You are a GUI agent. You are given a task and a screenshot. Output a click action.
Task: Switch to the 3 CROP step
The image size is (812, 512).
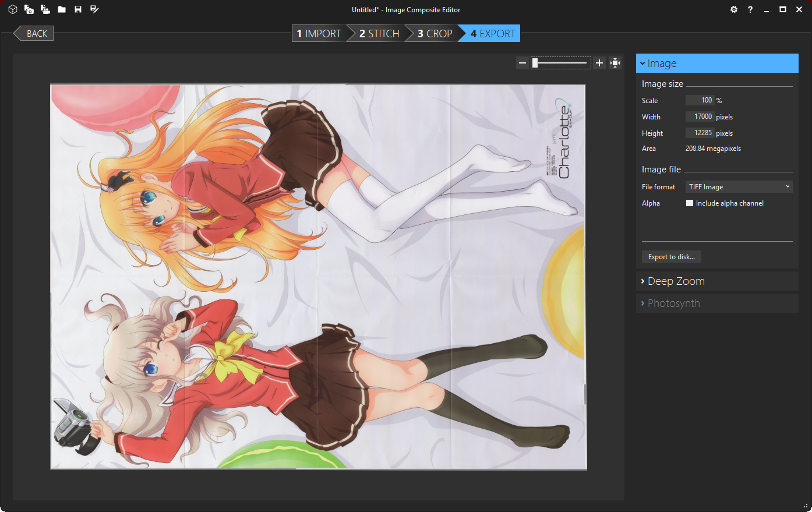(x=435, y=33)
